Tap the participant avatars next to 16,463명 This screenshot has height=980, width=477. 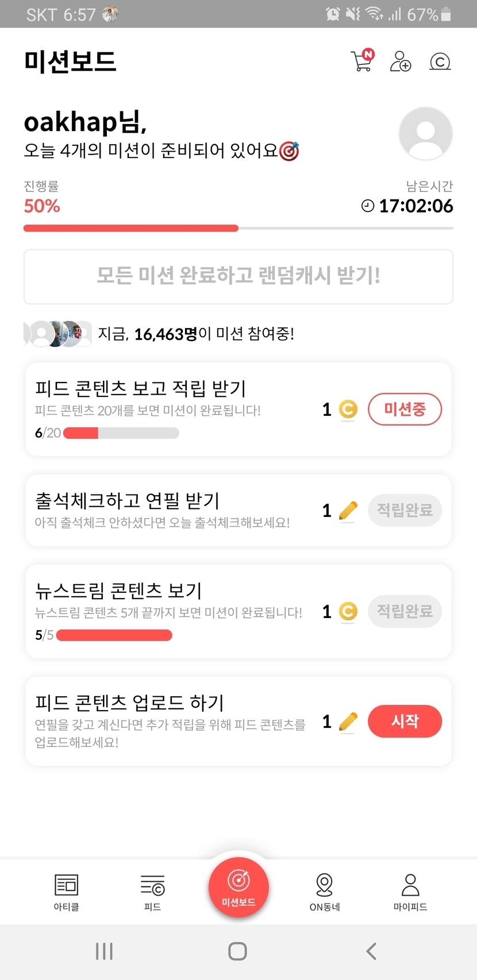click(x=57, y=334)
